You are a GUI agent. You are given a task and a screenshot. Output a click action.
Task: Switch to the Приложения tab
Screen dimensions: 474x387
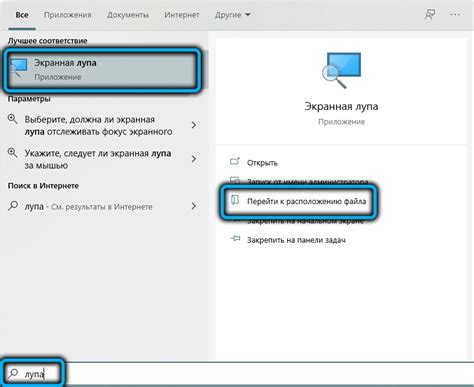coord(68,15)
